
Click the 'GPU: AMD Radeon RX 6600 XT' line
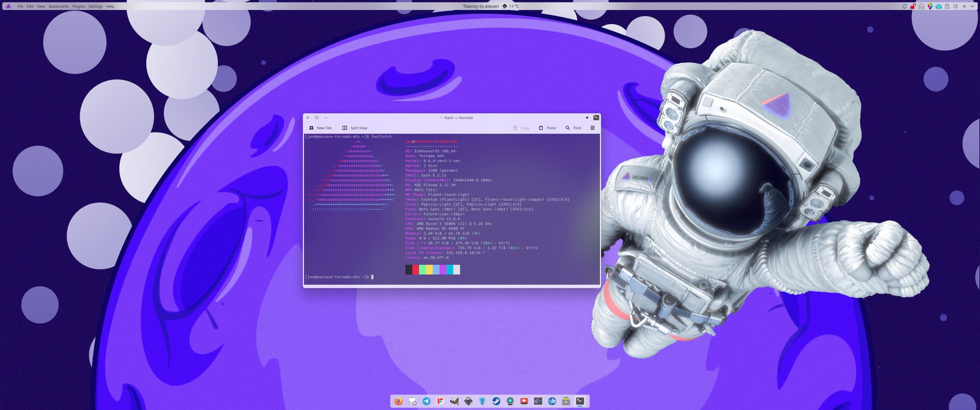point(435,228)
